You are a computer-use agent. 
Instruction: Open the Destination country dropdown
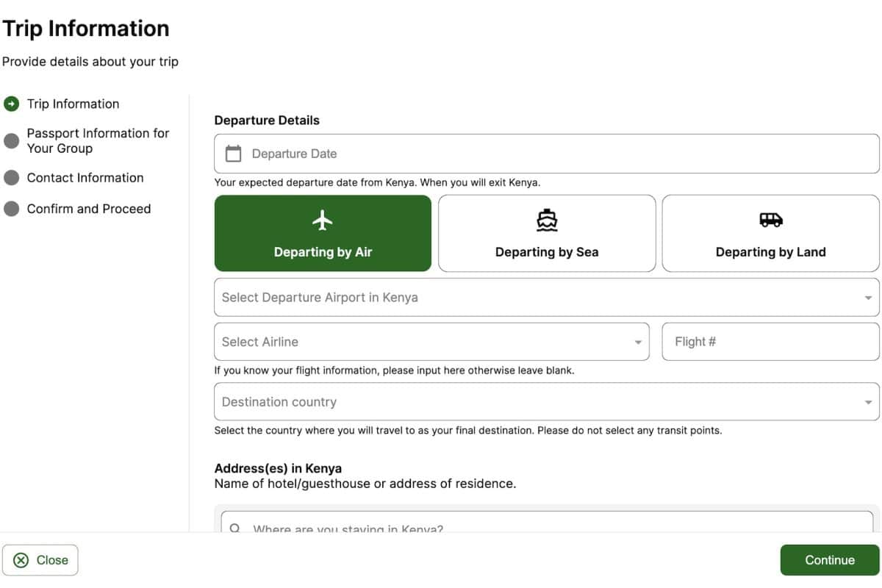point(546,402)
